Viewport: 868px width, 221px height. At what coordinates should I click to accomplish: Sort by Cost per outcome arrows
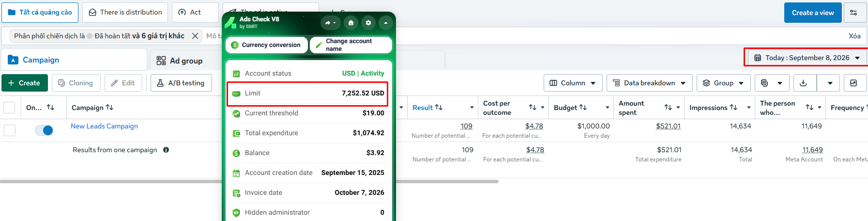533,107
